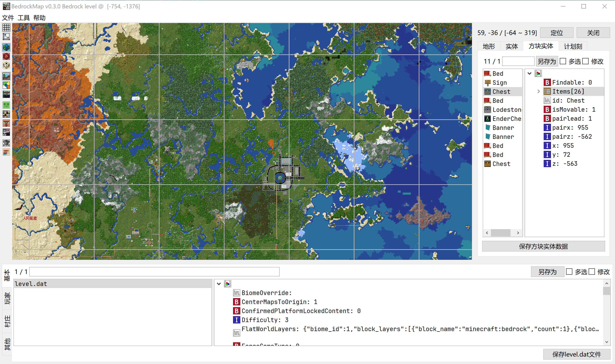Tick 多选 checkbox in level.dat panel
Image resolution: width=615 pixels, height=364 pixels.
coord(569,272)
